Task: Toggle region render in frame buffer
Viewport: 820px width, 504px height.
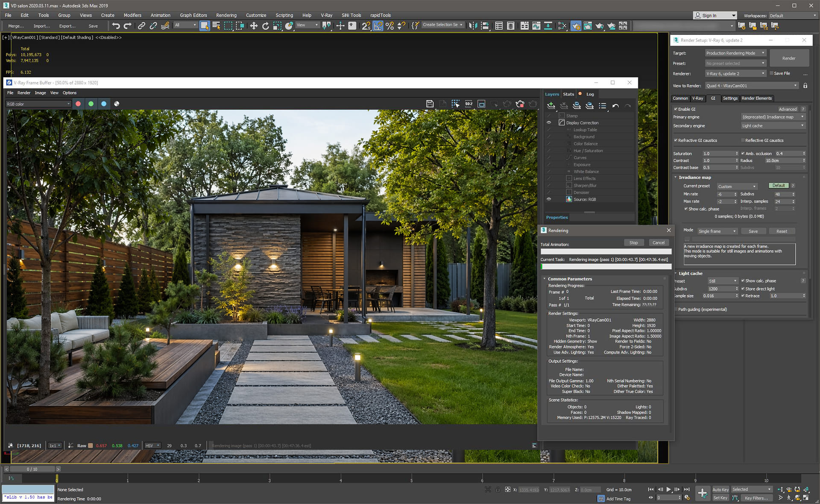Action: (x=482, y=104)
